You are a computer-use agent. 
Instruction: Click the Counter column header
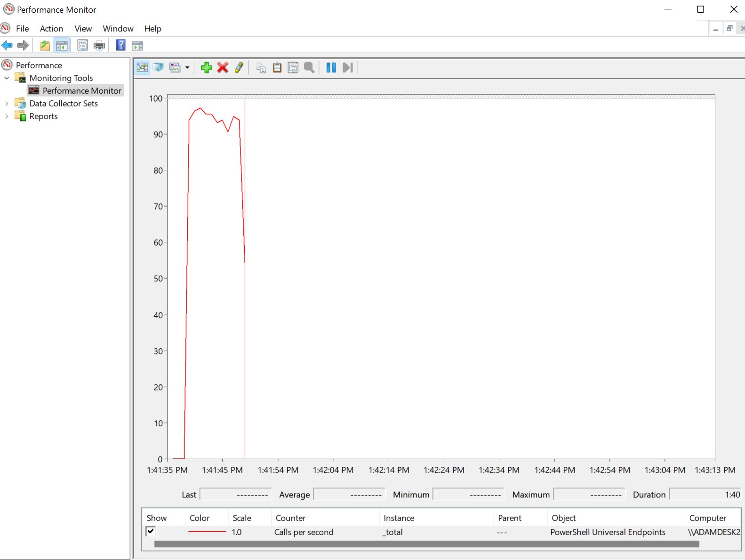click(290, 518)
